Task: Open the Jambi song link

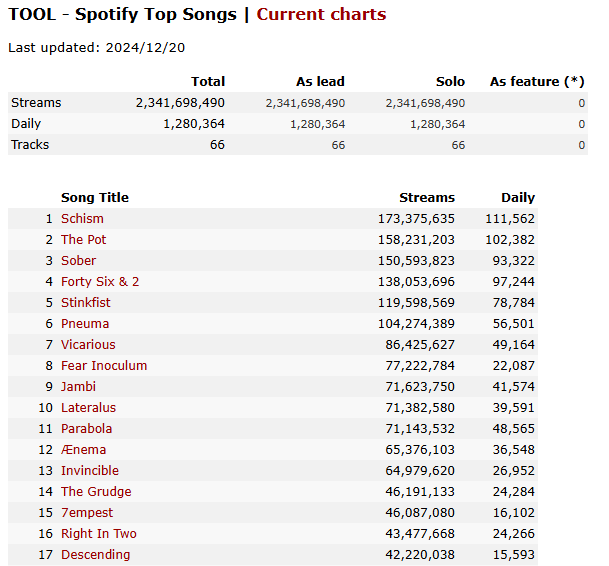Action: (x=79, y=386)
